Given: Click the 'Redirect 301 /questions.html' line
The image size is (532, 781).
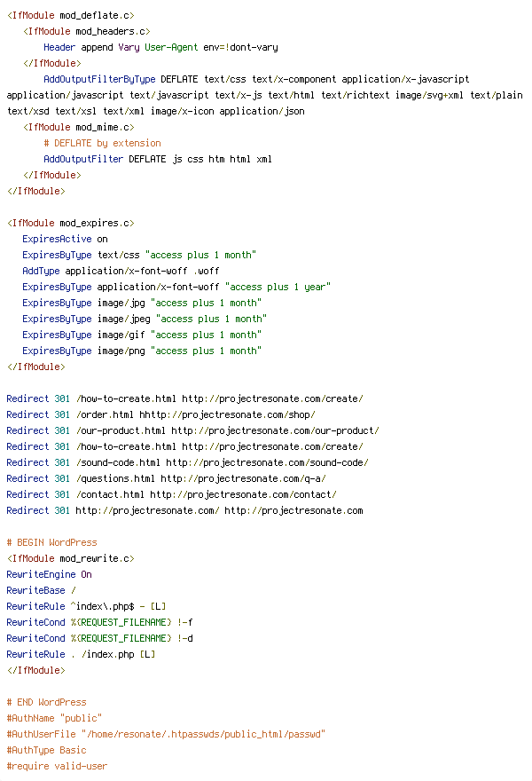Looking at the screenshot, I should tap(166, 478).
